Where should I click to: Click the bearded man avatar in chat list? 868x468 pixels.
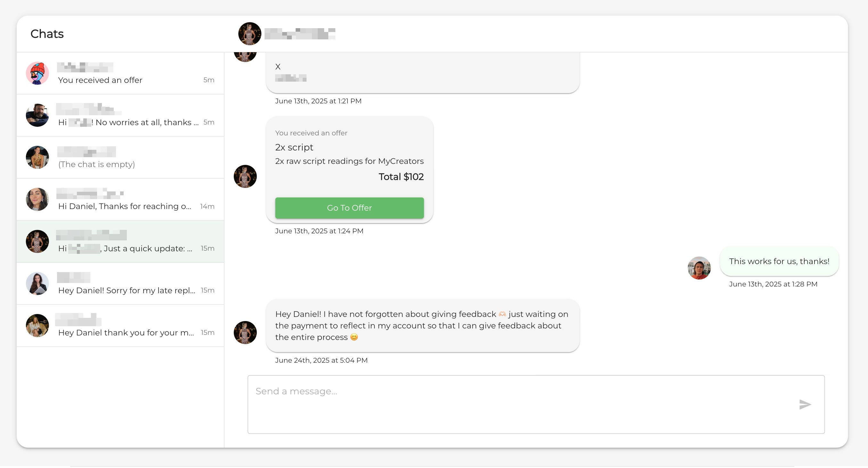37,116
